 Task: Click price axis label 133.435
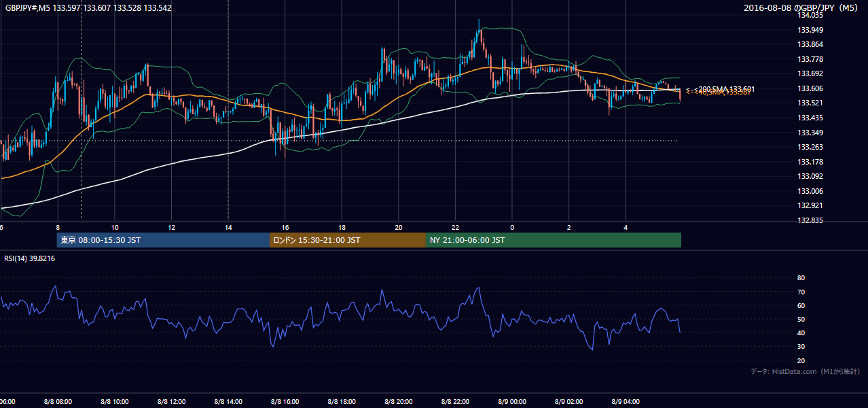(x=812, y=118)
